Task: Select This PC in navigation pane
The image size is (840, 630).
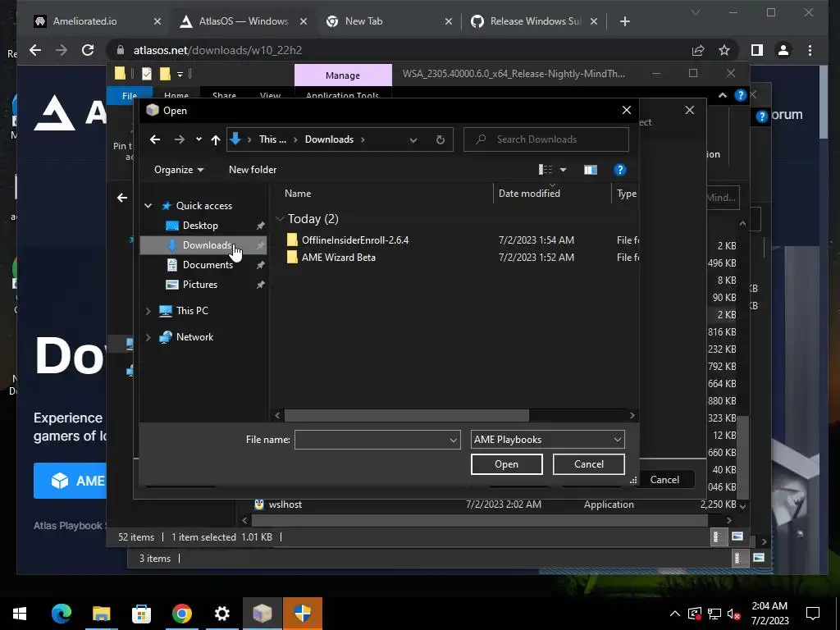Action: point(192,311)
